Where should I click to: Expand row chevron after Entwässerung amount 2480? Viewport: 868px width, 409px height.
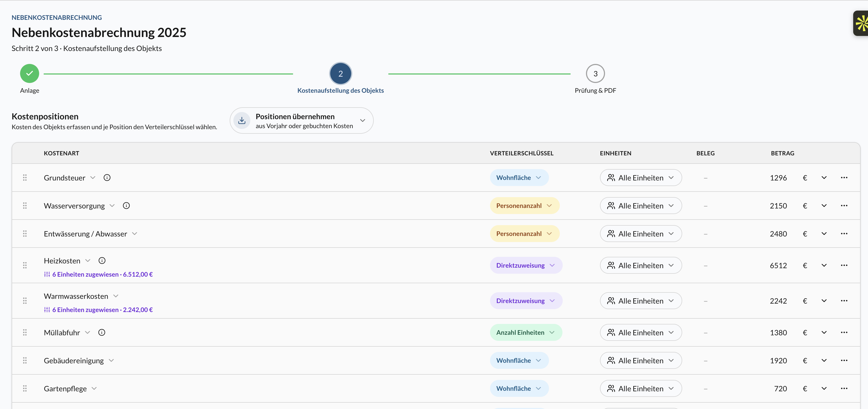(x=824, y=234)
